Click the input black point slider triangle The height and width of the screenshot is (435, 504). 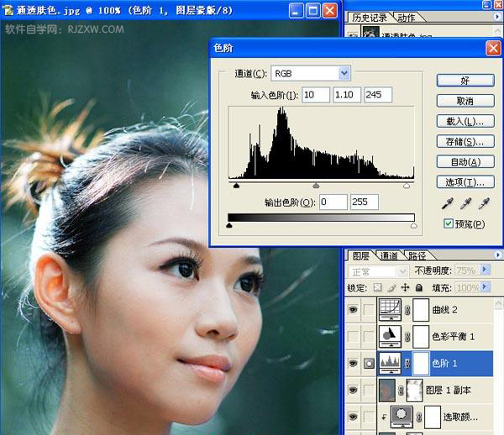pyautogui.click(x=236, y=186)
